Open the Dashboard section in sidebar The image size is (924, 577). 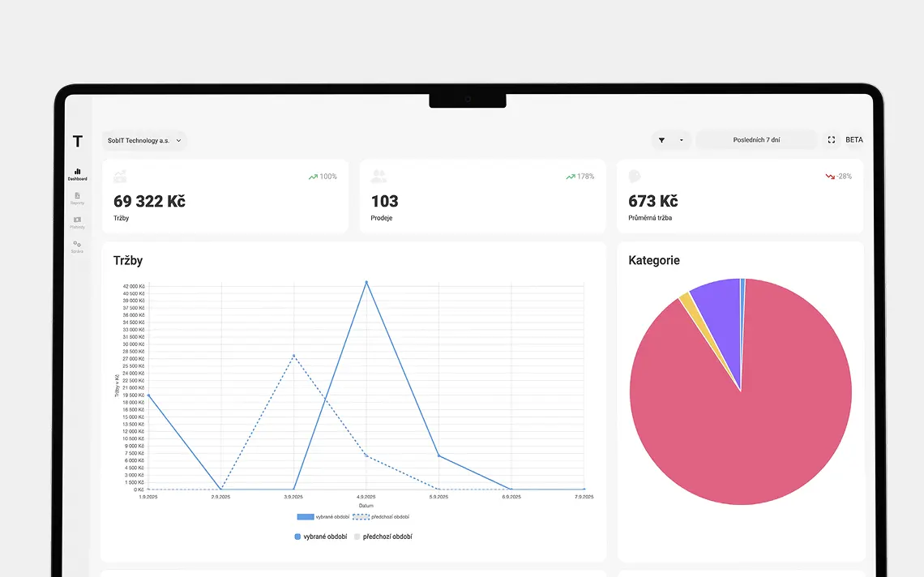coord(77,173)
